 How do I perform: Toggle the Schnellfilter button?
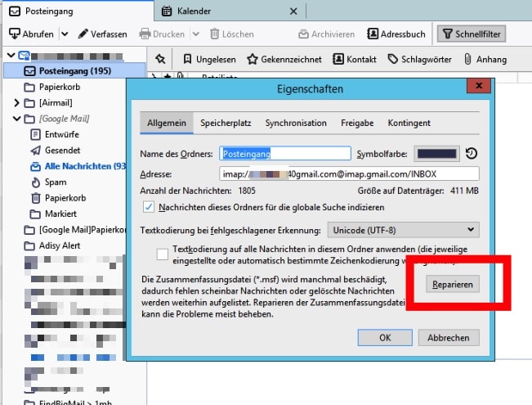471,34
